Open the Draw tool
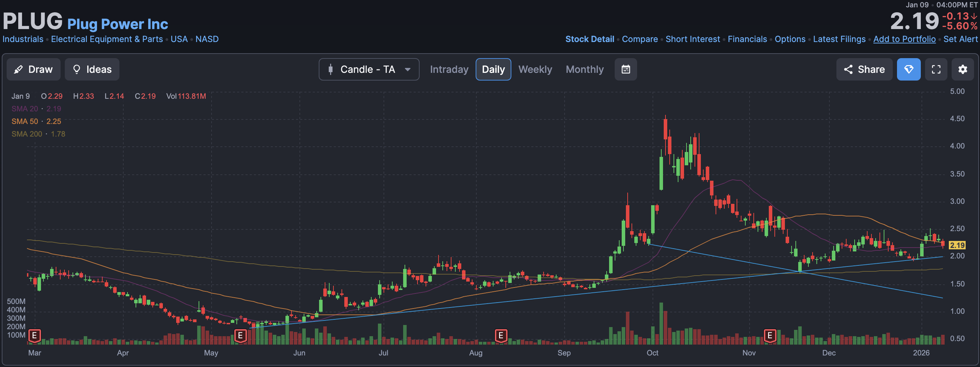This screenshot has width=980, height=367. 34,69
